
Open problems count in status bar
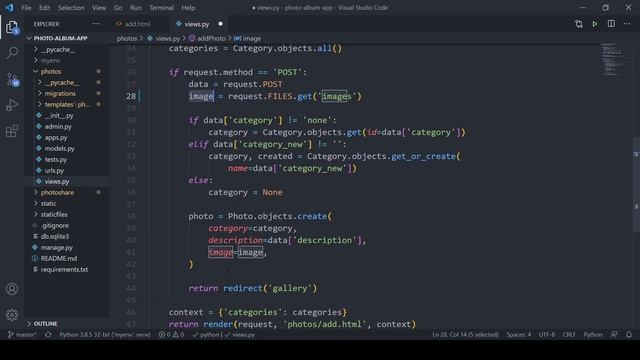point(171,335)
